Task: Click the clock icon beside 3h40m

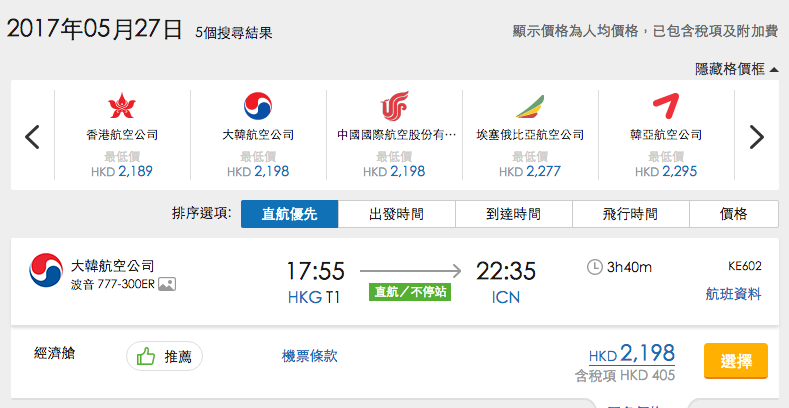Action: coord(594,267)
